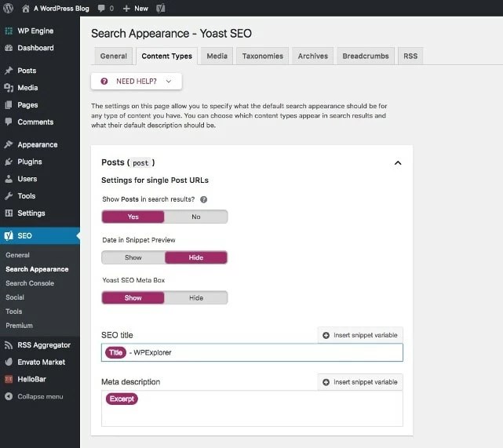Viewport: 503px width, 448px height.
Task: Insert snippet variable for Meta description
Action: (360, 382)
